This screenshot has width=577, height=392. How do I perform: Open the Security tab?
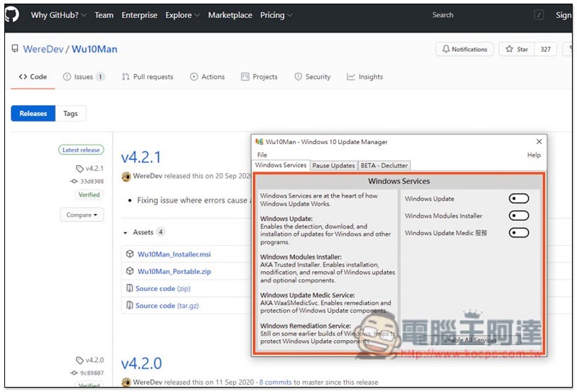click(312, 77)
